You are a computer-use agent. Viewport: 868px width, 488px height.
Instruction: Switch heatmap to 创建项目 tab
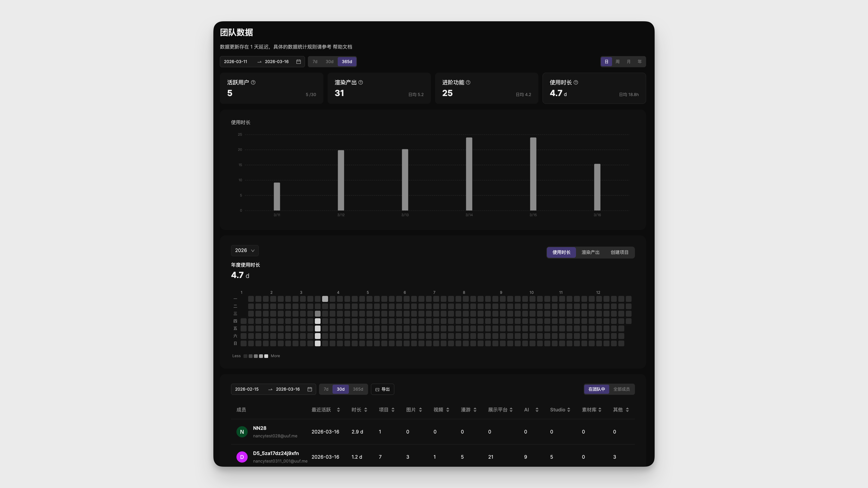click(619, 252)
